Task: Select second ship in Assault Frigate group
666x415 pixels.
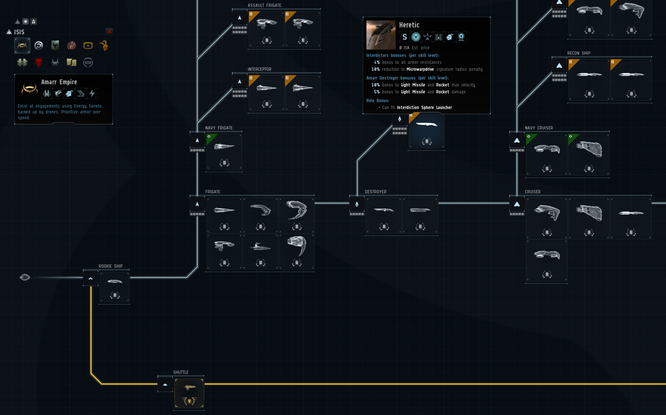Action: click(x=303, y=30)
